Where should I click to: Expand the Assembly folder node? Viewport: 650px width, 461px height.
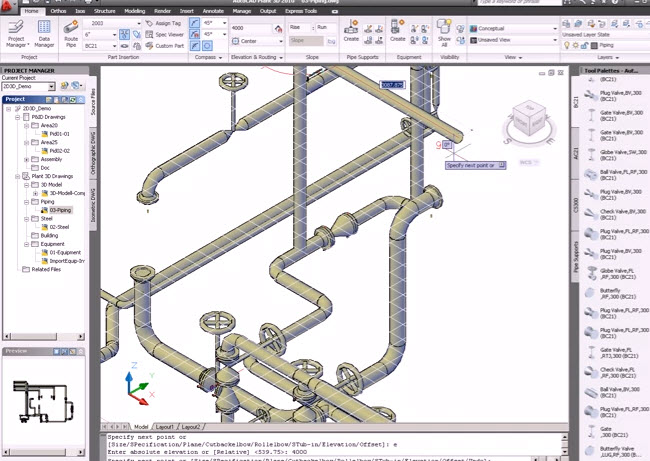(27, 160)
